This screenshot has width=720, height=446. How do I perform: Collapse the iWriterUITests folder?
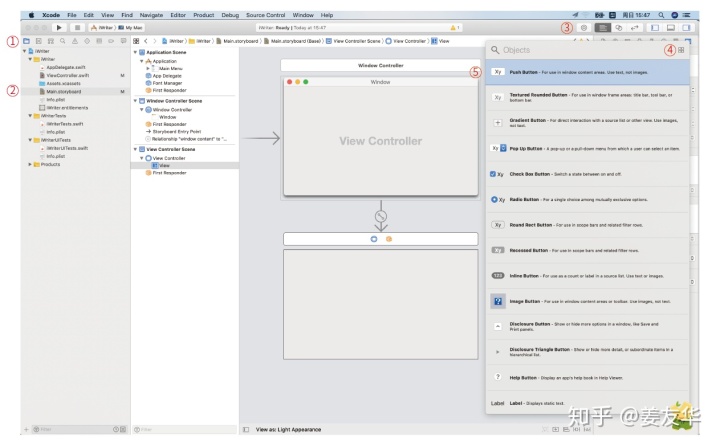(30, 140)
